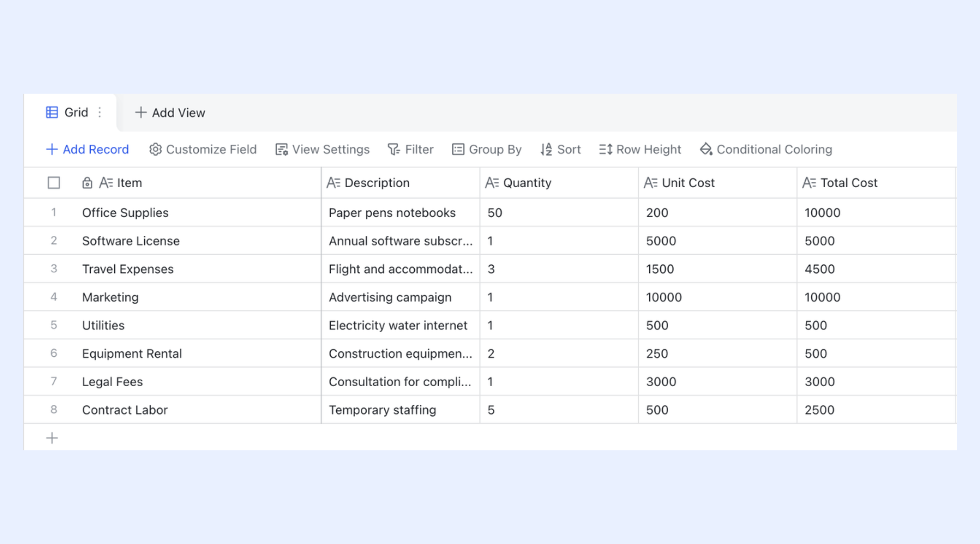This screenshot has width=980, height=544.
Task: Click the Description column header
Action: pos(401,183)
